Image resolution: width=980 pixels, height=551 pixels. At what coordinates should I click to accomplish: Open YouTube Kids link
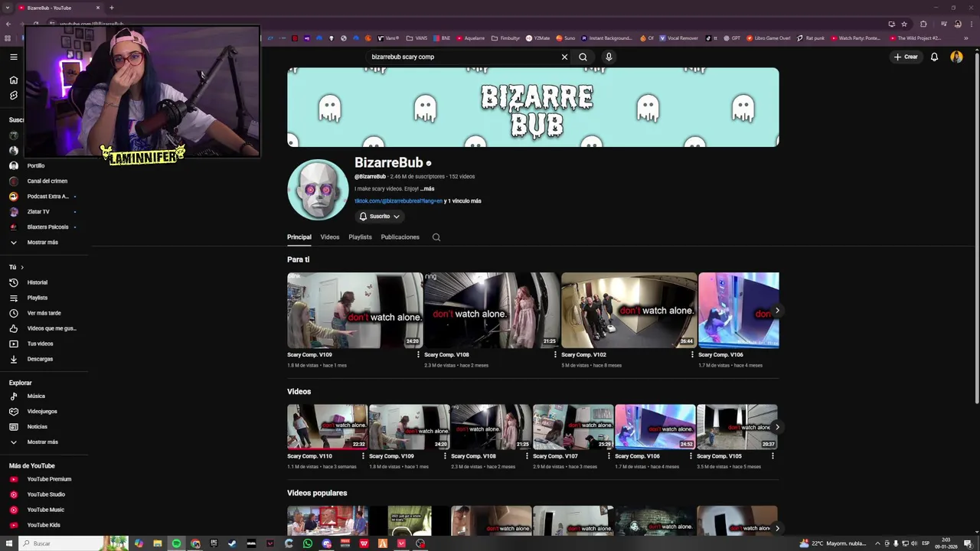click(44, 525)
